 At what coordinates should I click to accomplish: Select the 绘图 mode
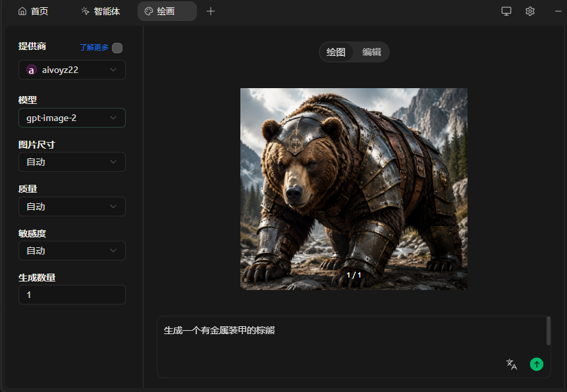[336, 52]
